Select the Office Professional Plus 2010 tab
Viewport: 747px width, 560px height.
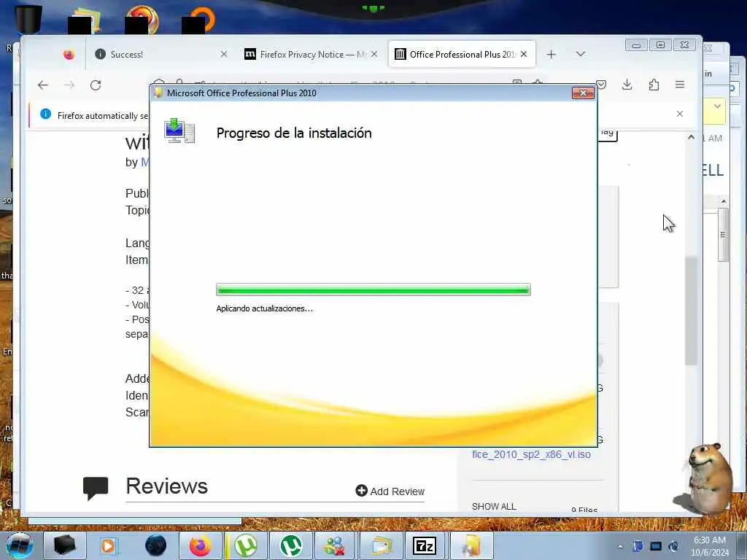pyautogui.click(x=462, y=54)
